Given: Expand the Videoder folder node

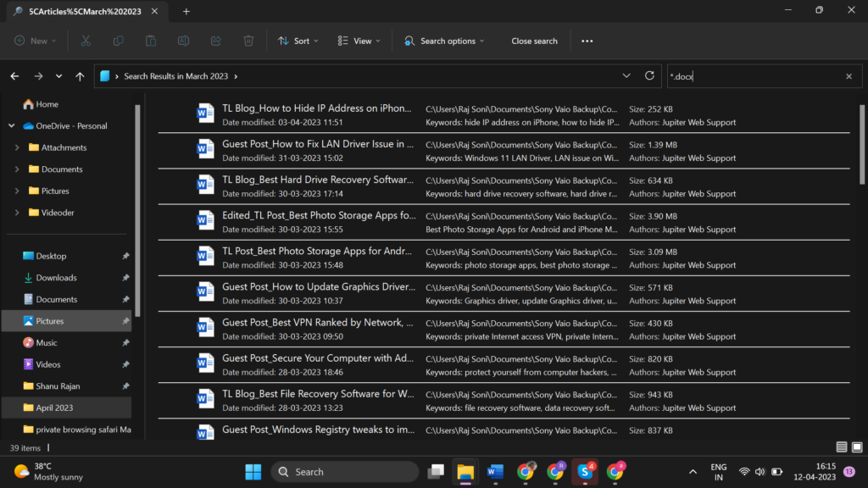Looking at the screenshot, I should coord(17,213).
